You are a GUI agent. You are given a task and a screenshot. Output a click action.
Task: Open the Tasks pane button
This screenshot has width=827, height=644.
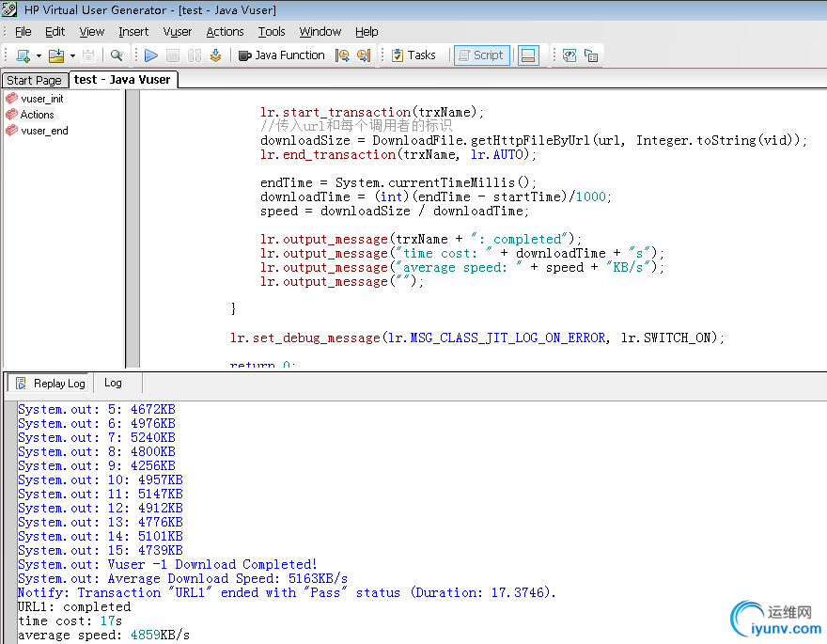pyautogui.click(x=414, y=55)
